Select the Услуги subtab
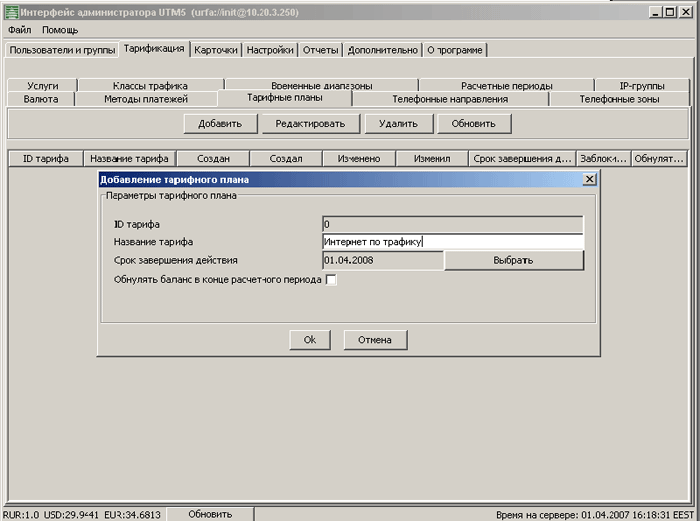 [42, 85]
